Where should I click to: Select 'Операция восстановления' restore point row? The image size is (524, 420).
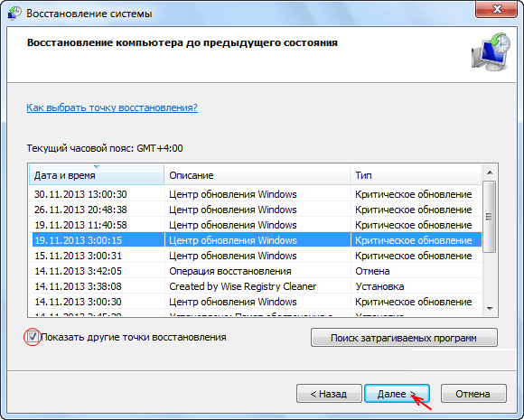[x=256, y=271]
